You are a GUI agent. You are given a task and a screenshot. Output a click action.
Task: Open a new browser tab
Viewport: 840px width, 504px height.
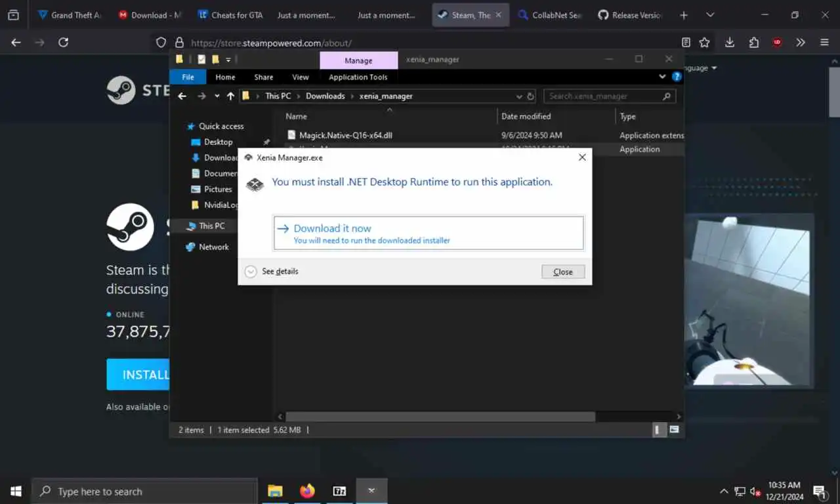pos(684,15)
